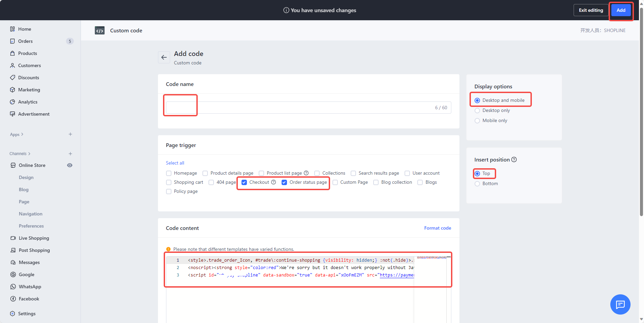Image resolution: width=644 pixels, height=323 pixels.
Task: Check the Product details page checkbox
Action: pos(205,173)
